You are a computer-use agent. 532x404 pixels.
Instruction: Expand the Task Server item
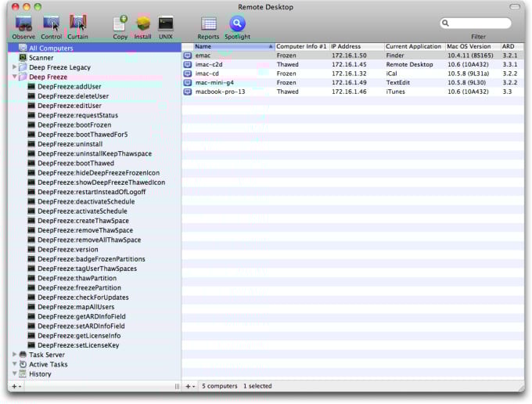tap(14, 354)
